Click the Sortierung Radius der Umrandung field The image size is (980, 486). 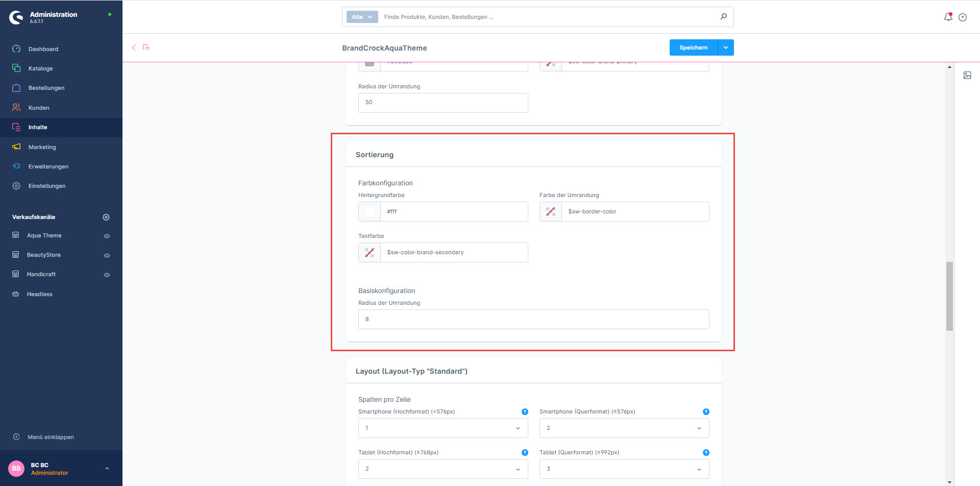[533, 320]
